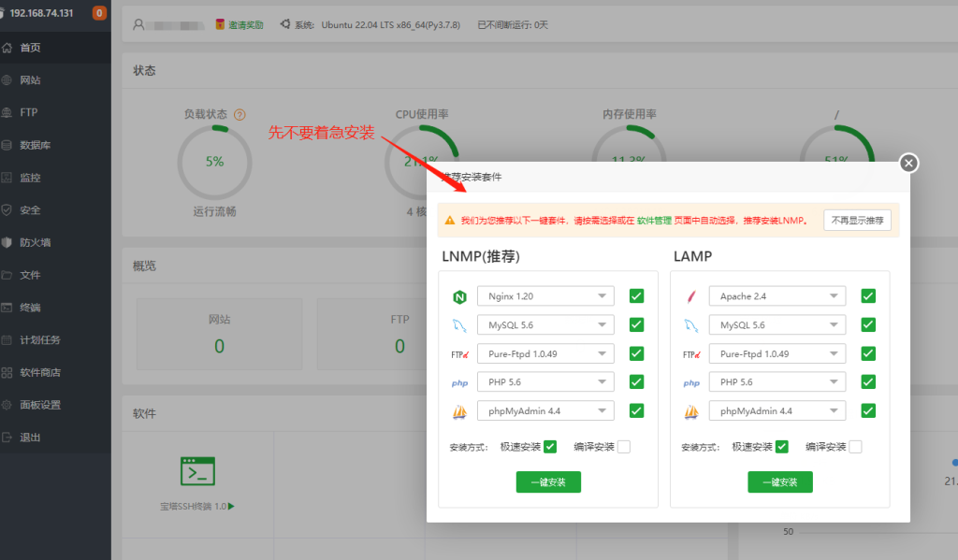958x560 pixels.
Task: Click the 软件商店 grid icon
Action: [x=7, y=372]
